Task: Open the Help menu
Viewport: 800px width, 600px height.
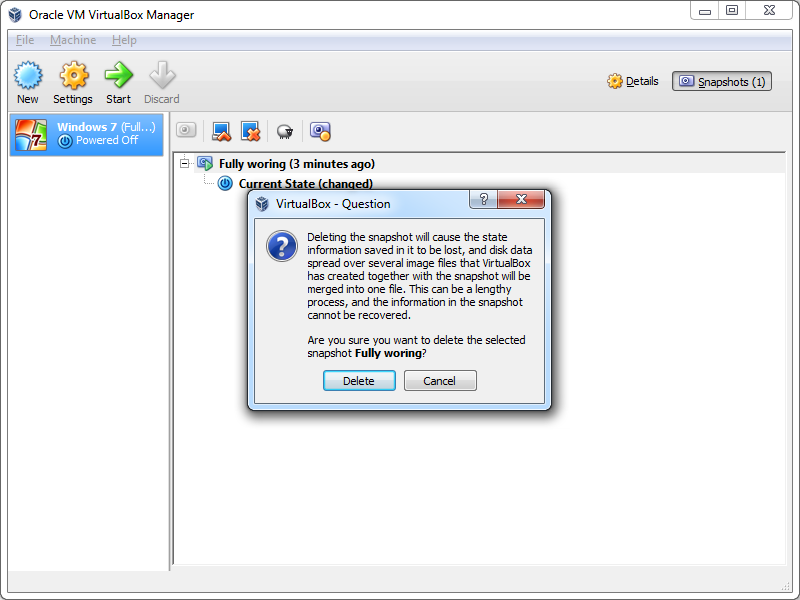Action: (124, 40)
